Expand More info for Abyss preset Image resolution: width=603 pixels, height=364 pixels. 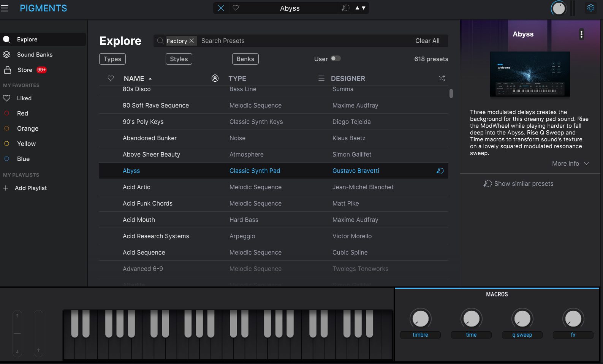(570, 163)
